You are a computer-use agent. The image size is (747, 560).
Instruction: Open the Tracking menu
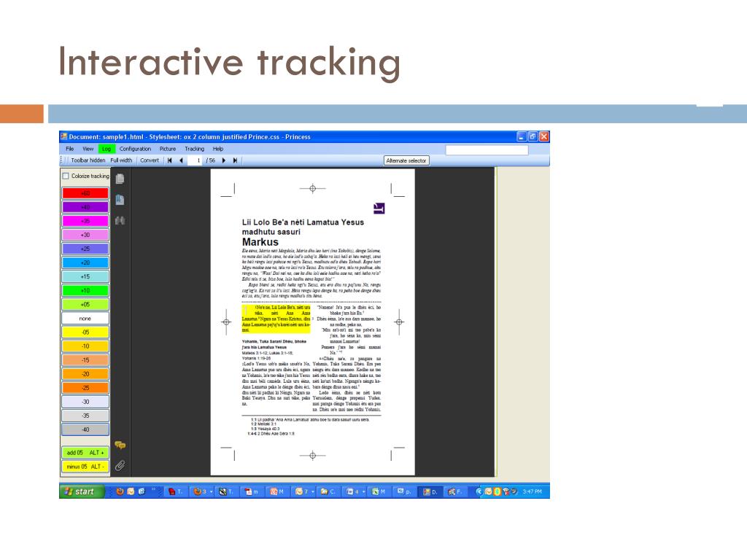(194, 149)
